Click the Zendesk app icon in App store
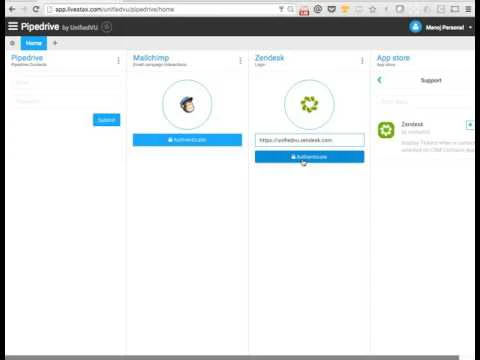480x360 pixels. [x=386, y=130]
